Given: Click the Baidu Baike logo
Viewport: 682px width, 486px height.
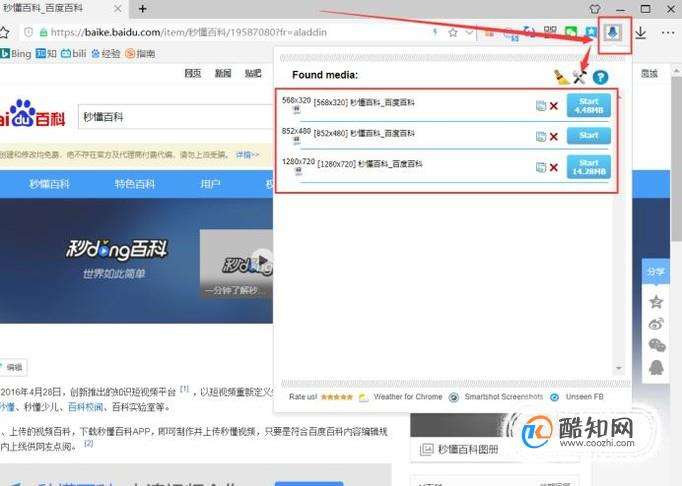Looking at the screenshot, I should pos(32,114).
